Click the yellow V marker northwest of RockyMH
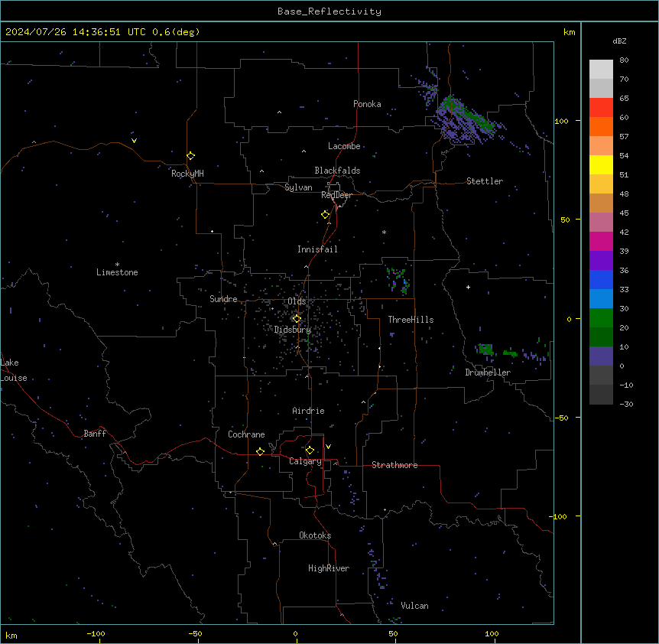Viewport: 659px width, 644px height. pyautogui.click(x=134, y=141)
